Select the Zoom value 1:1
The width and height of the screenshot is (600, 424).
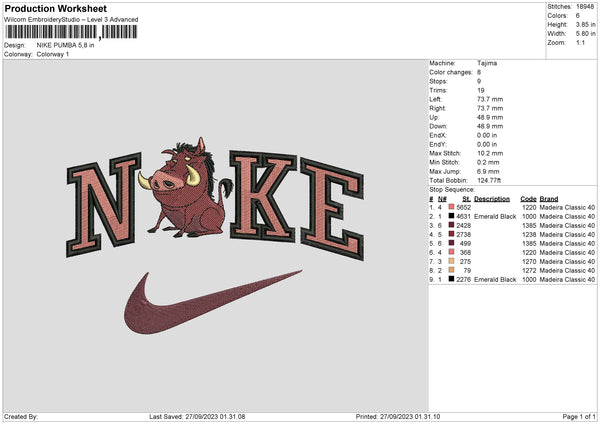pos(580,43)
